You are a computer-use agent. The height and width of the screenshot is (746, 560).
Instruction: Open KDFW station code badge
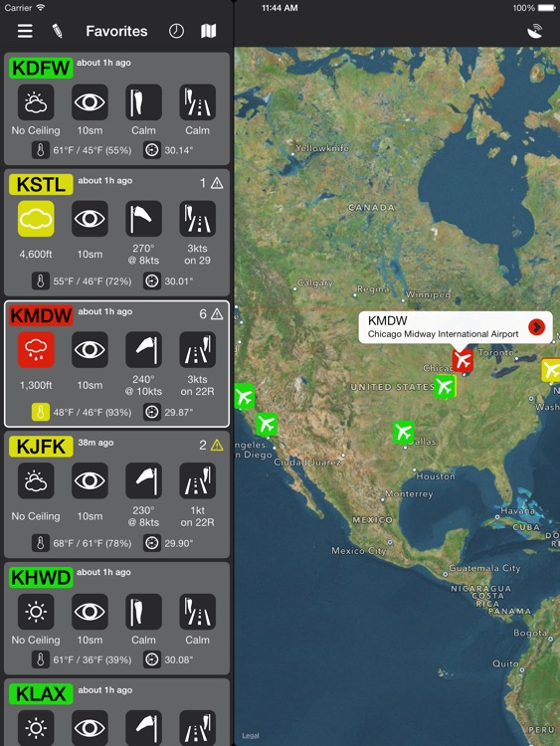[41, 68]
